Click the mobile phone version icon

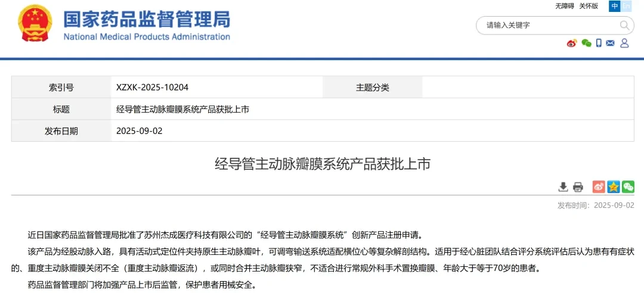pyautogui.click(x=599, y=43)
